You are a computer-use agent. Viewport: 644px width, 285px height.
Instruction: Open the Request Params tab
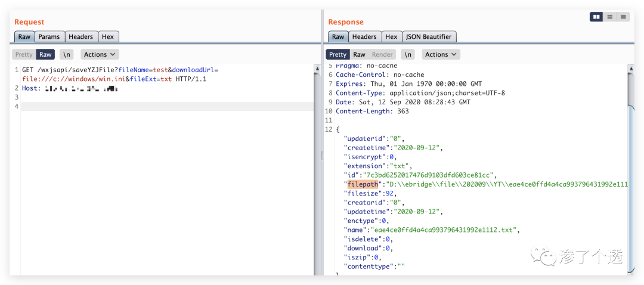tap(49, 36)
